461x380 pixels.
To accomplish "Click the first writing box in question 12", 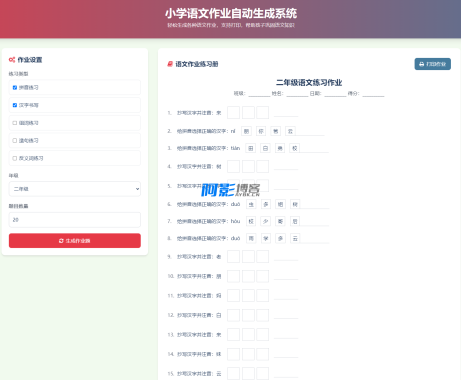I will 233,315.
